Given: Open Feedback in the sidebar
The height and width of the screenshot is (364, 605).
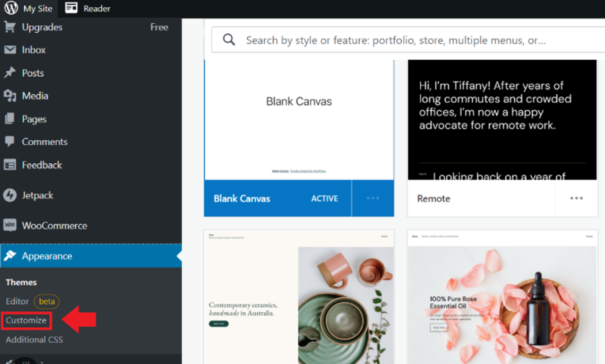Looking at the screenshot, I should [42, 165].
